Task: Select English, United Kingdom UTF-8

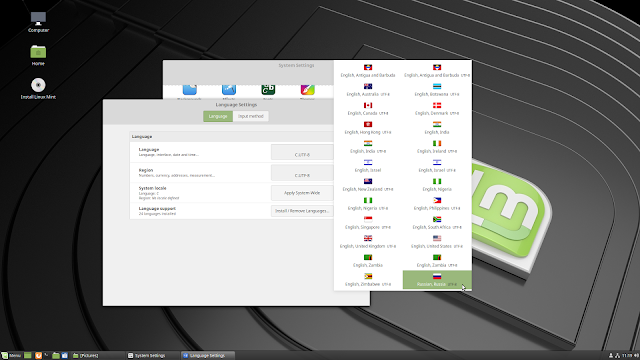Action: pos(368,242)
